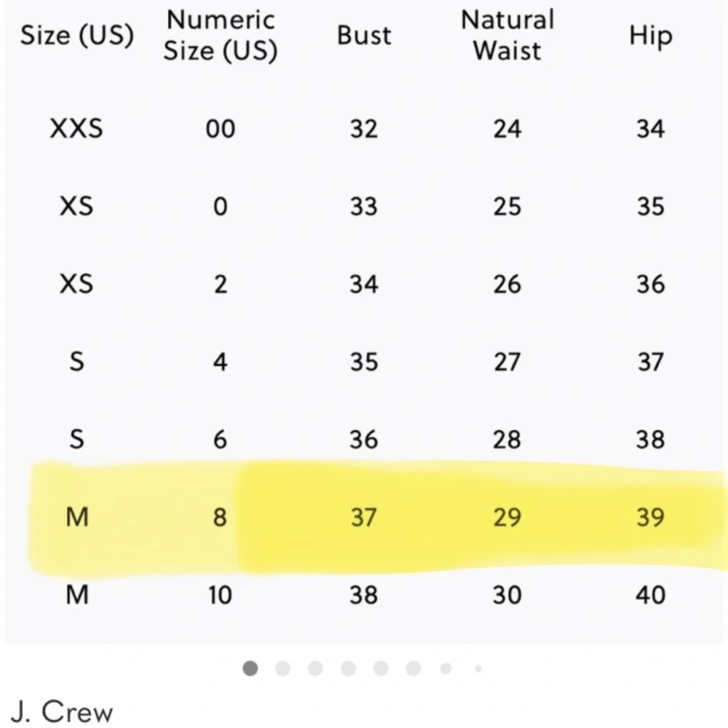Tap the sixth carousel page dot
The width and height of the screenshot is (728, 728).
pyautogui.click(x=414, y=668)
